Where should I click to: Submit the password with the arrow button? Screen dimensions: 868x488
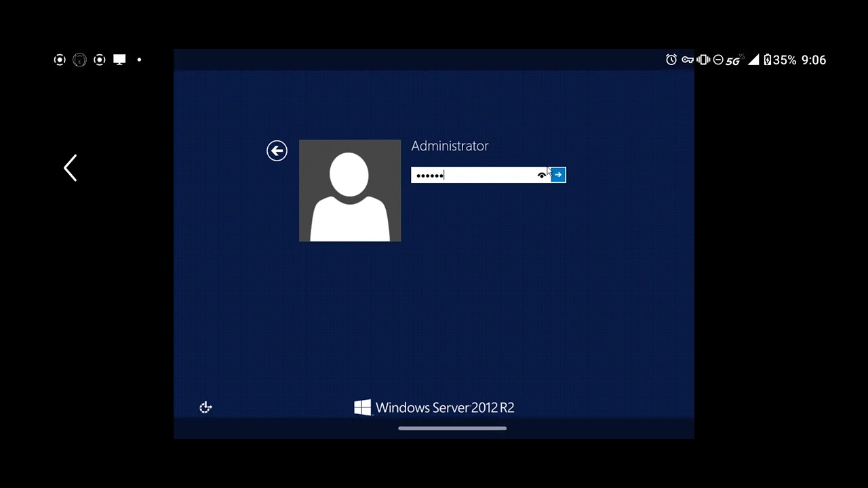click(558, 175)
